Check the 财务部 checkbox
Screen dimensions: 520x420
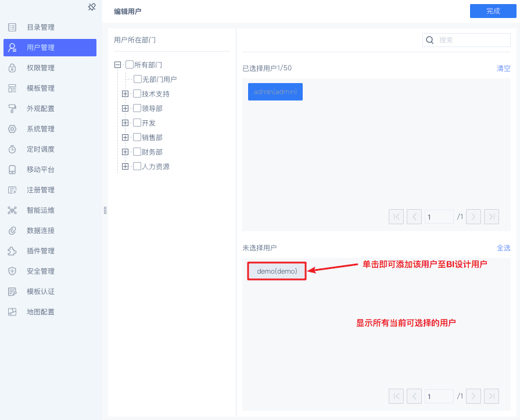click(x=137, y=152)
